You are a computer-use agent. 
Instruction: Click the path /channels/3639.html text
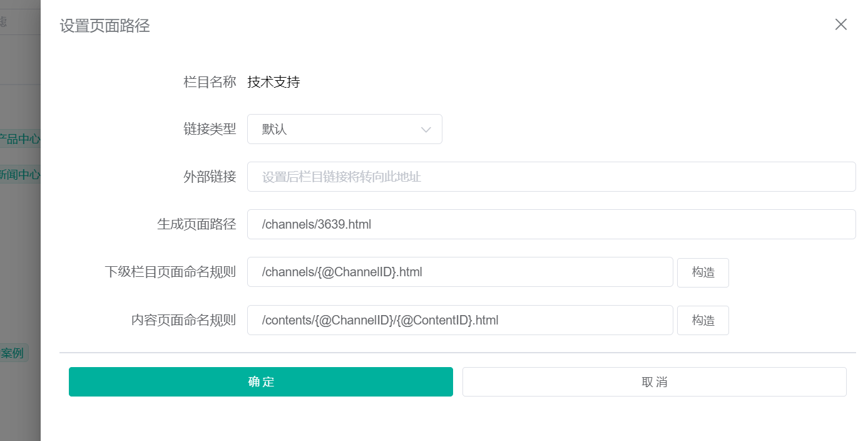[x=316, y=224]
